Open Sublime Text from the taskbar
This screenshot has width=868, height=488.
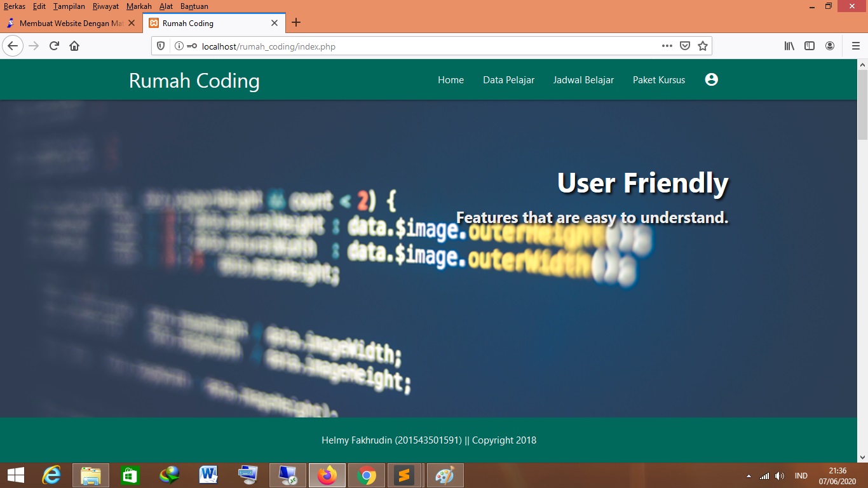(x=404, y=475)
